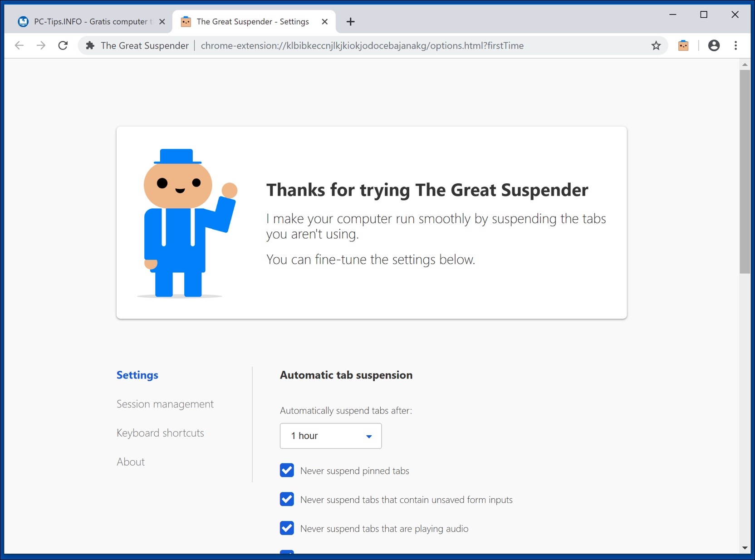Expand the 1 hour suspend time dropdown

tap(331, 436)
